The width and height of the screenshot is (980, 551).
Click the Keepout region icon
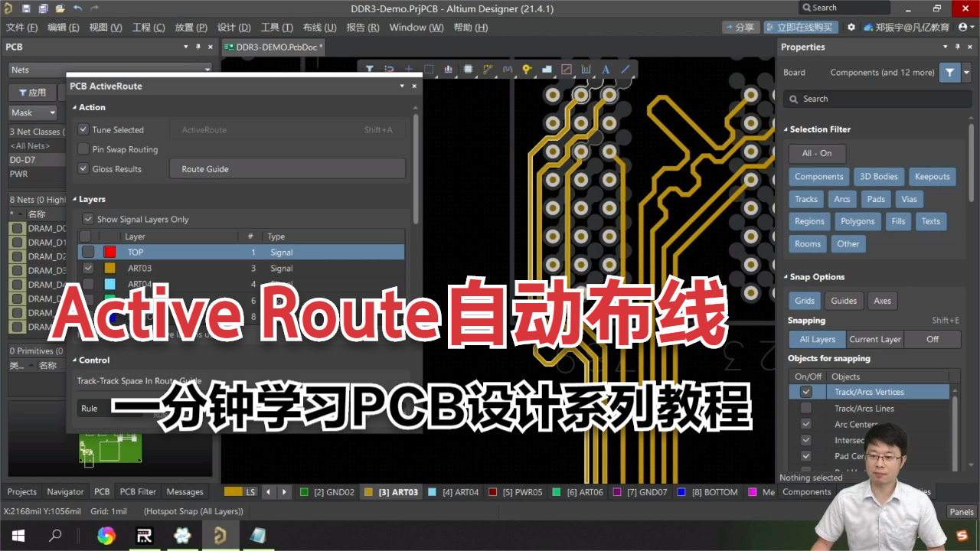tap(567, 69)
